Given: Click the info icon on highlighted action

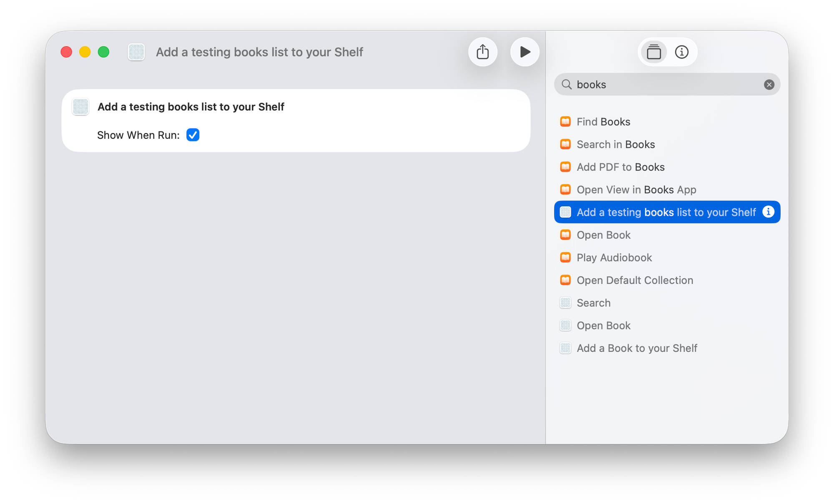Looking at the screenshot, I should (x=768, y=212).
